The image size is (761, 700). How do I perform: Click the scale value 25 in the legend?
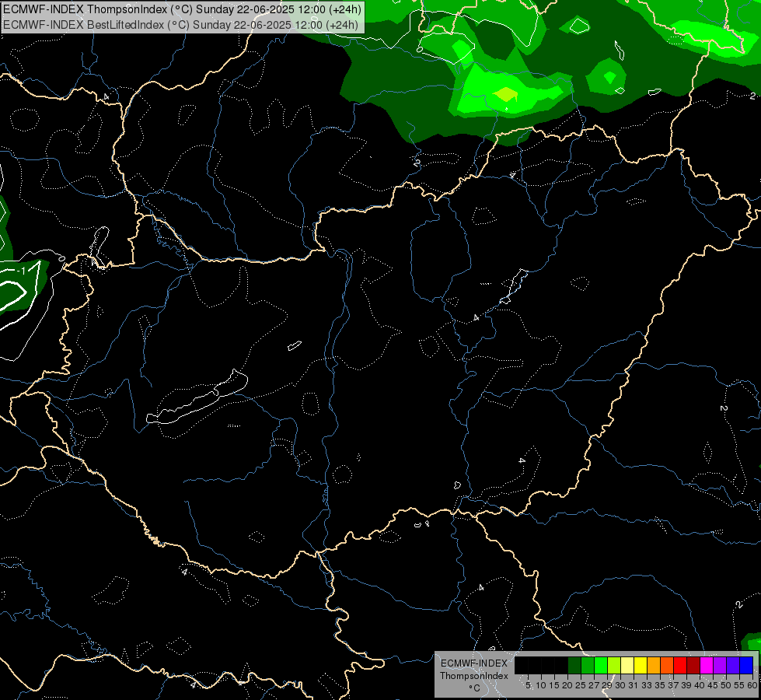[x=581, y=685]
